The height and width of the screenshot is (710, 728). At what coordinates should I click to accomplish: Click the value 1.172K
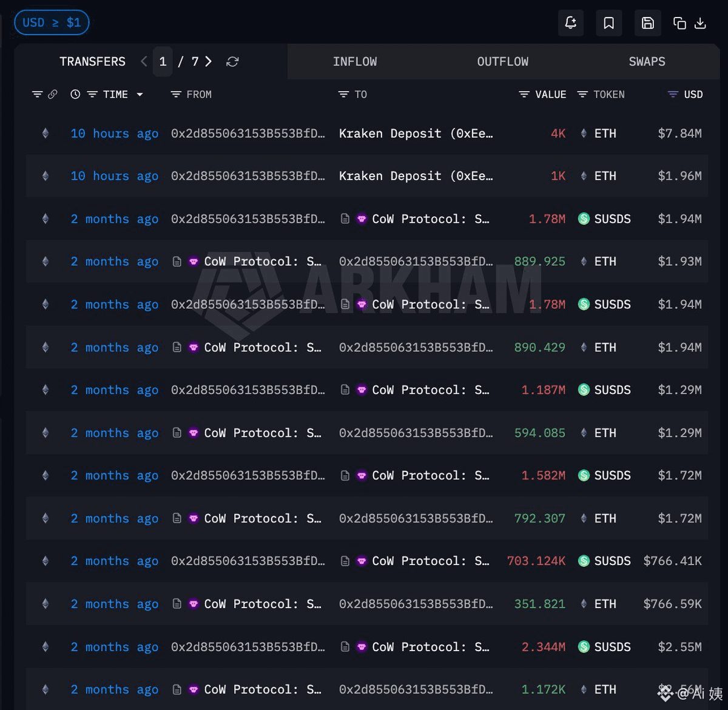pos(543,689)
